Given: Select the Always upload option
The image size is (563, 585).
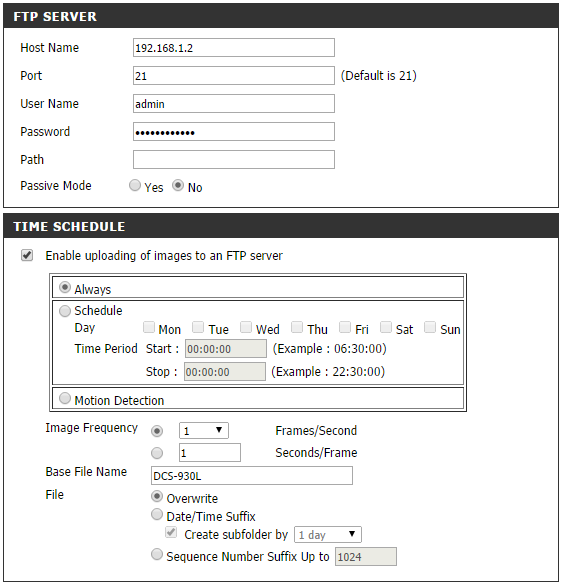Looking at the screenshot, I should point(65,288).
